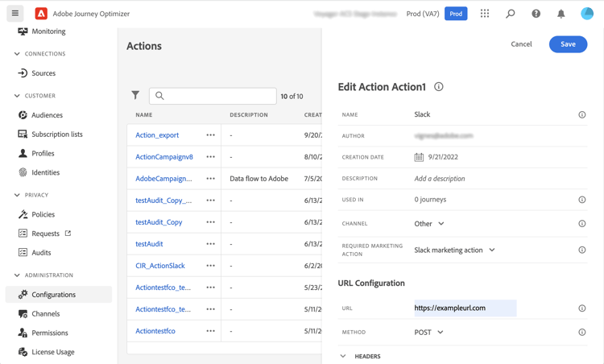Open the hamburger navigation menu

15,14
